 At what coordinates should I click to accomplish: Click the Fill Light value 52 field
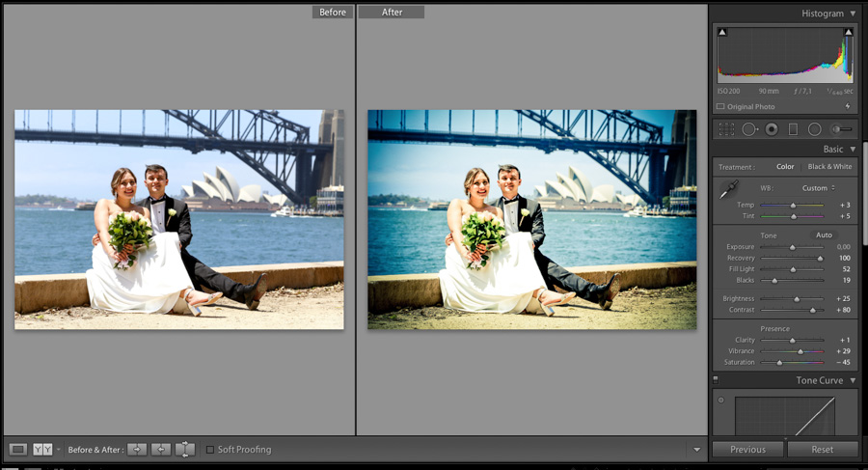(x=846, y=269)
